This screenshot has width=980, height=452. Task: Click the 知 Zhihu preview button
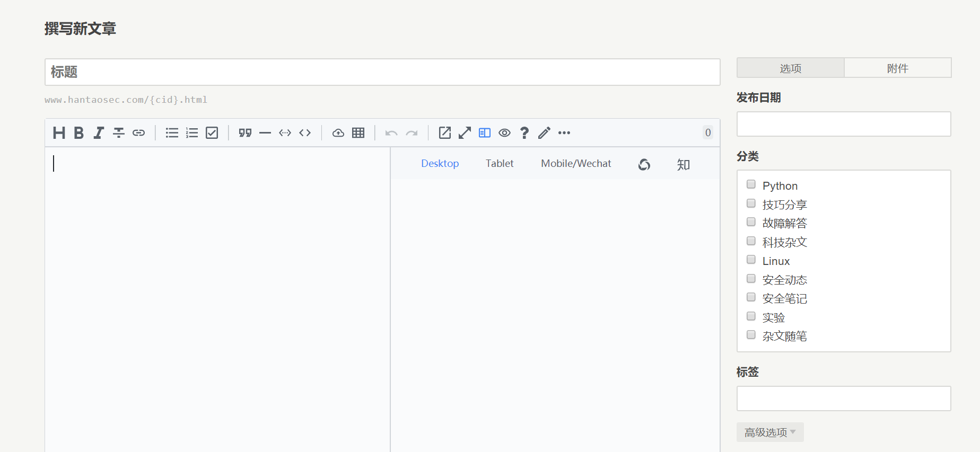pos(683,165)
